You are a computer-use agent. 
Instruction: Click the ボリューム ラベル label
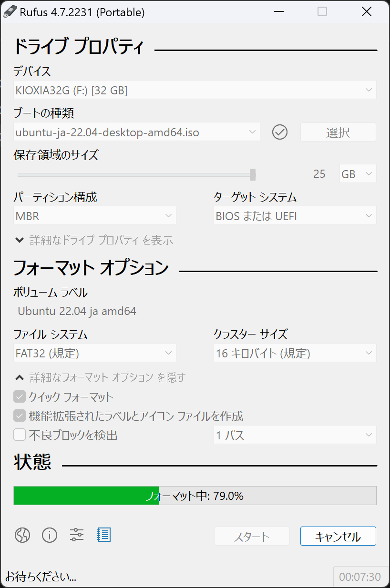pyautogui.click(x=50, y=292)
